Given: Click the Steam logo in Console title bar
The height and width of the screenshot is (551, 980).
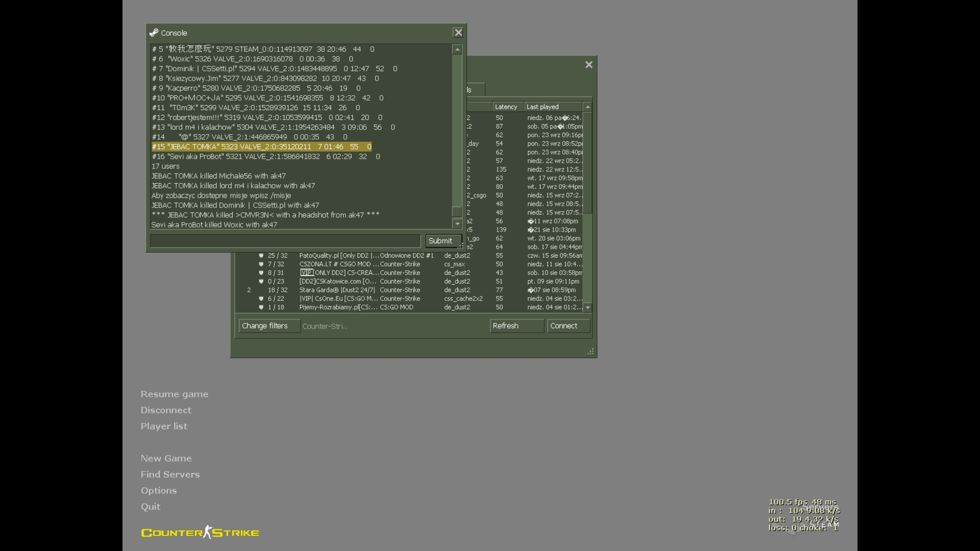Looking at the screenshot, I should (x=154, y=33).
